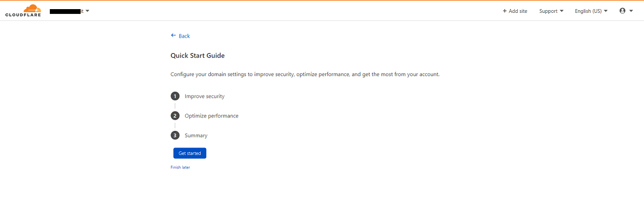Expand the caret next to the user avatar

click(x=631, y=11)
